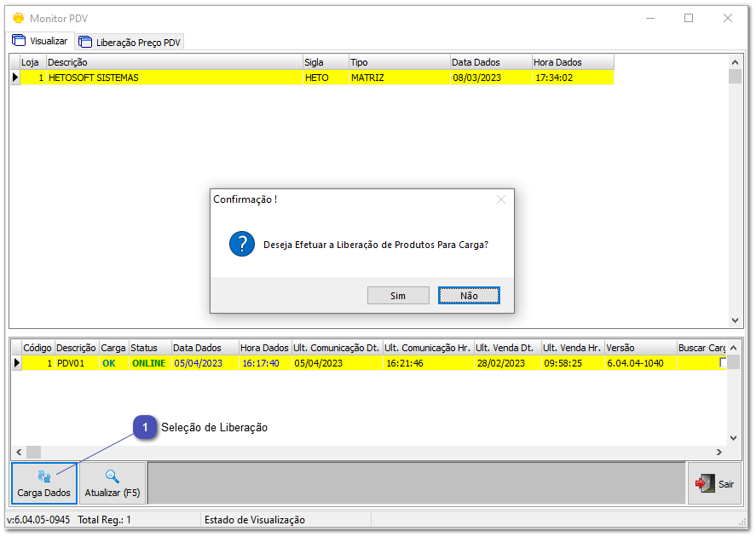Select the PDV01 row in the grid
The width and height of the screenshot is (756, 537).
coord(75,362)
